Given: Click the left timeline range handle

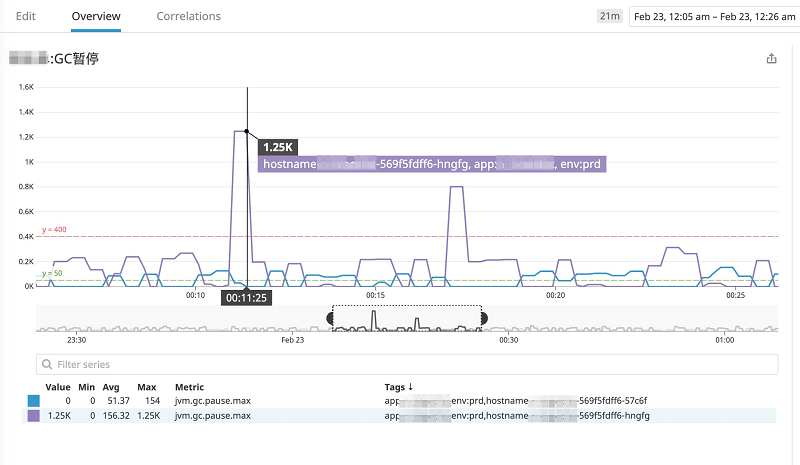Looking at the screenshot, I should pyautogui.click(x=332, y=317).
